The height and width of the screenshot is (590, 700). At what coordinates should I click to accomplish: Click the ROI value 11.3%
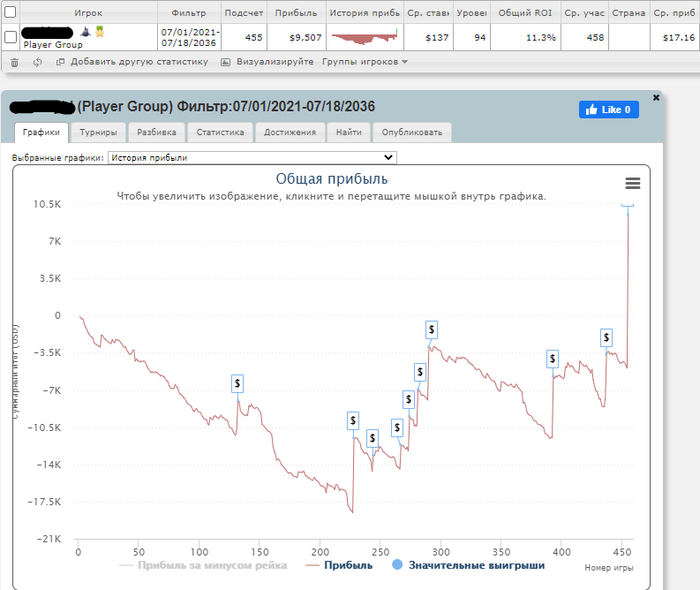[541, 38]
